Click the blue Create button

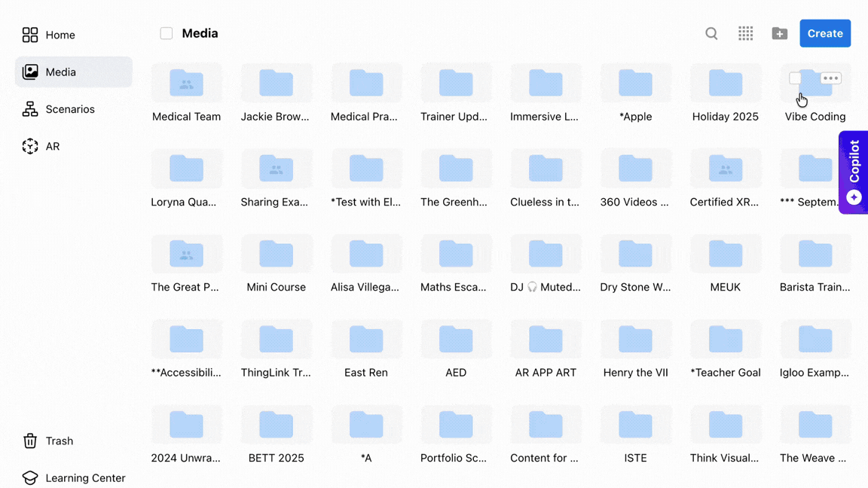click(x=825, y=33)
